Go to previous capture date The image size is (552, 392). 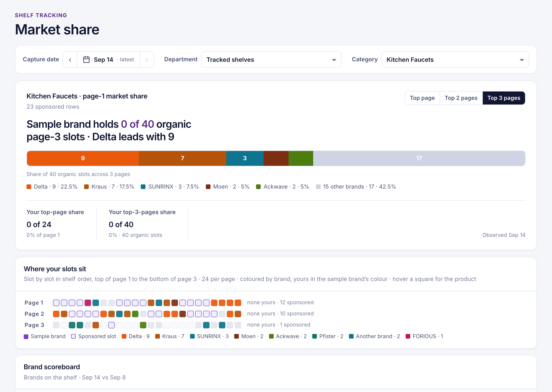[70, 60]
